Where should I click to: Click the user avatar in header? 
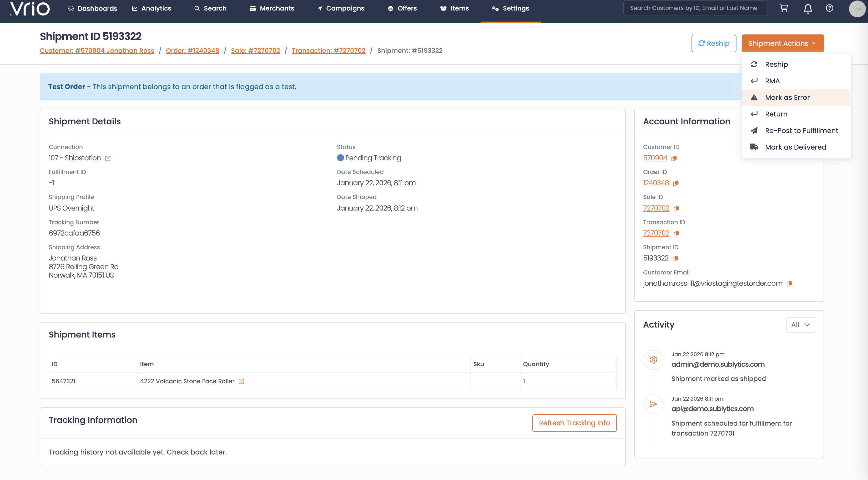click(857, 8)
